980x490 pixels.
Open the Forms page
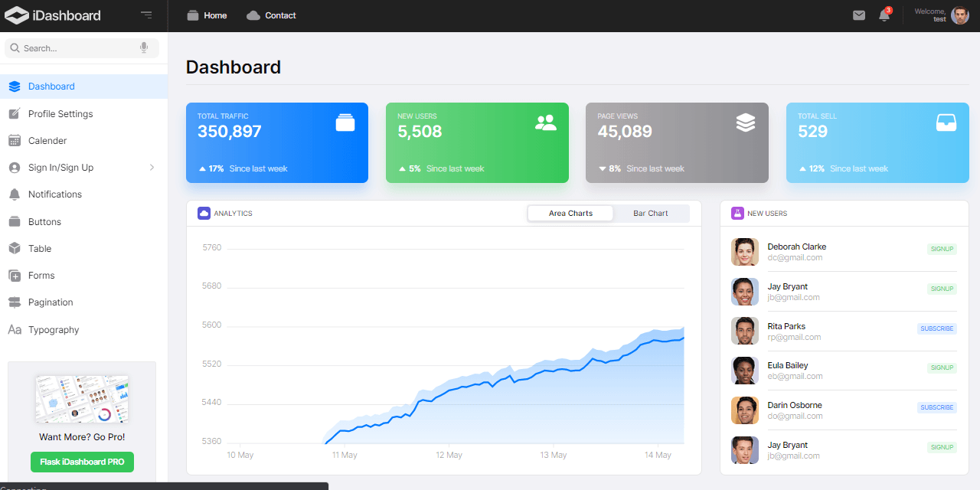[83, 276]
